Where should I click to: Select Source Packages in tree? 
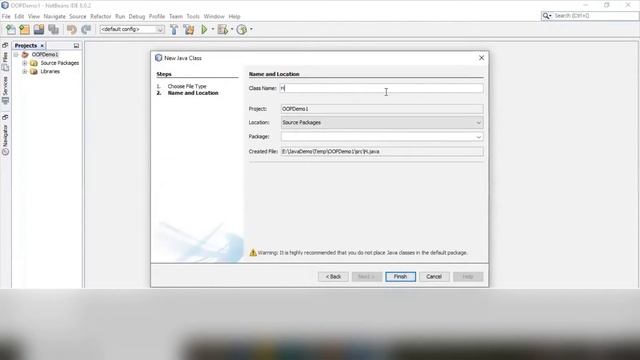point(60,63)
